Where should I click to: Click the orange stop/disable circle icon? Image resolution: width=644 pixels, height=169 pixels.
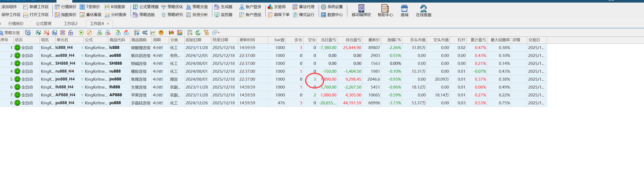[x=89, y=33]
